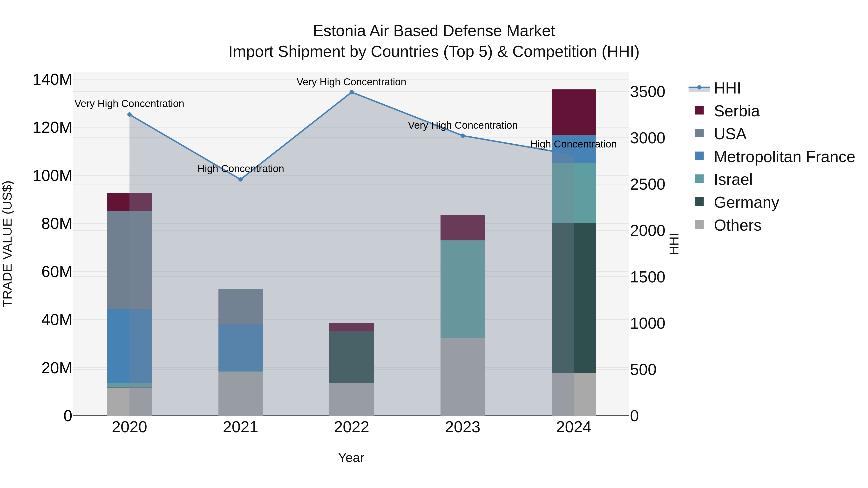Click the Metropolitan France segment of 2021 bar
The image size is (868, 488).
[x=241, y=348]
